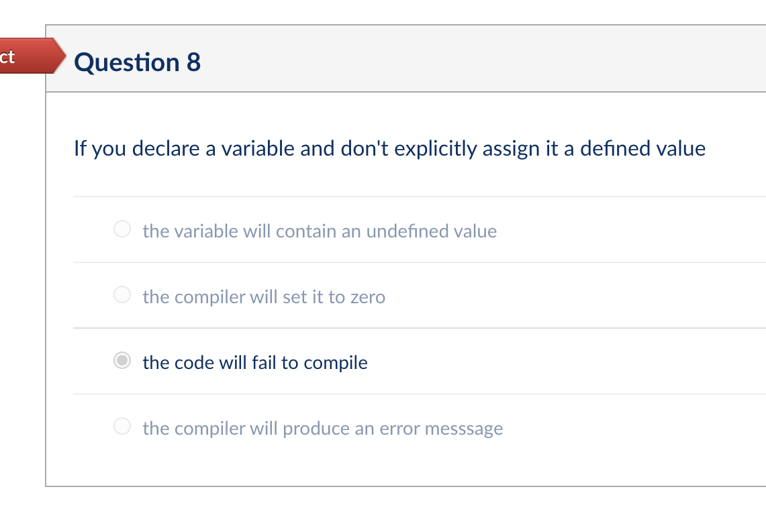Viewport: 766px width, 532px height.
Task: Click the Question 8 heading
Action: click(x=138, y=62)
